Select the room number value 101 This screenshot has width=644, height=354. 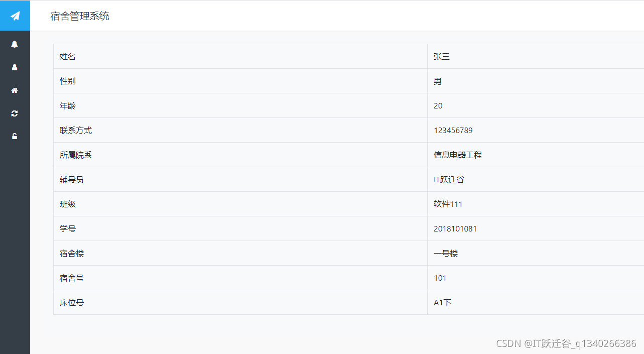tap(440, 278)
